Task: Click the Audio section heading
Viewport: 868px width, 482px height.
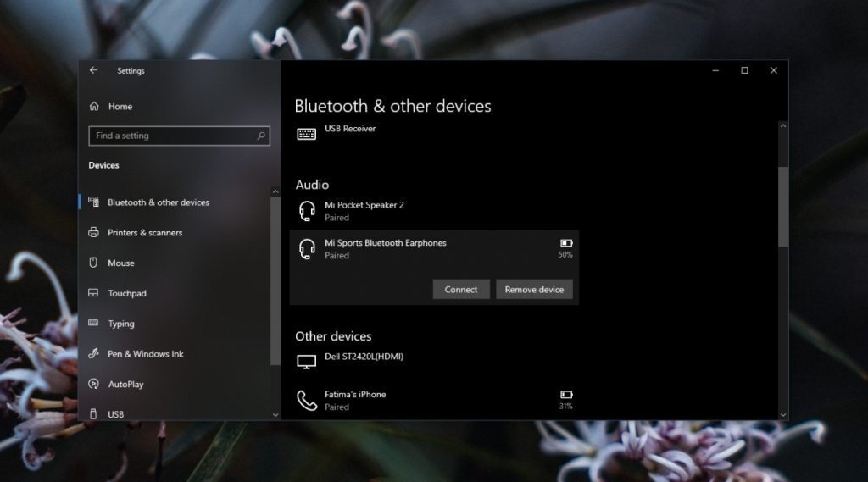Action: 312,185
